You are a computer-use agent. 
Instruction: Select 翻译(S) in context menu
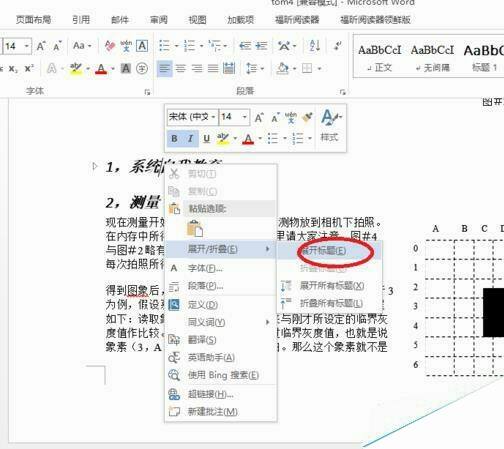coord(221,340)
